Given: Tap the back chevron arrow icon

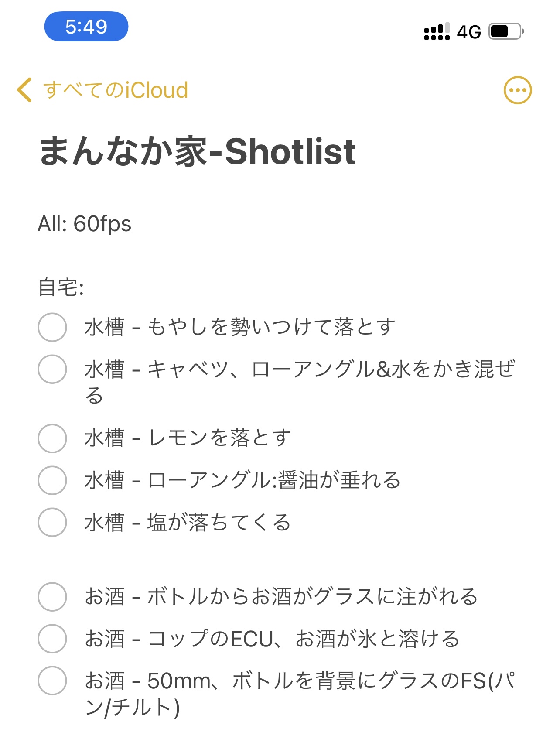Looking at the screenshot, I should [x=24, y=90].
